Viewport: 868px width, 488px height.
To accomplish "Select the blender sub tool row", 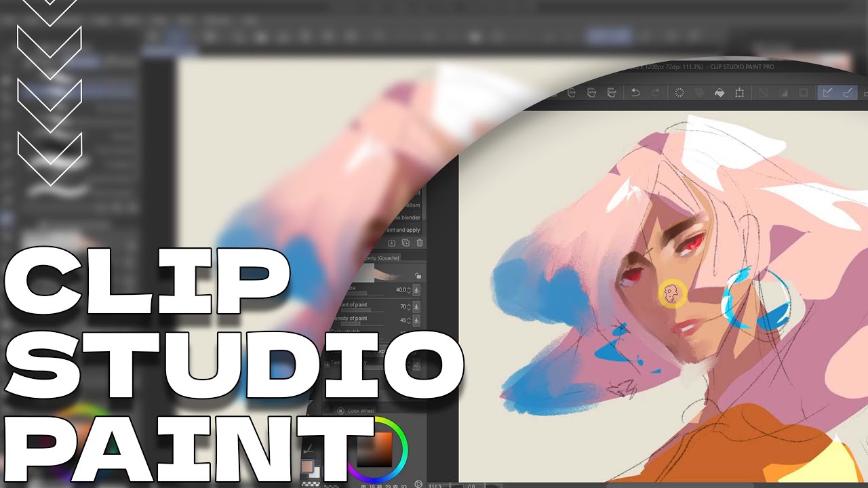I will [407, 218].
